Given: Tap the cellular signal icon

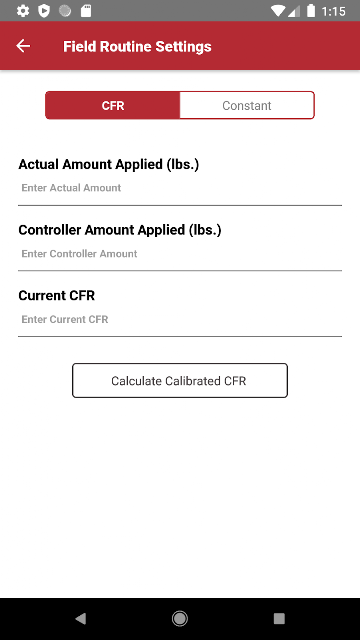Looking at the screenshot, I should click(294, 11).
